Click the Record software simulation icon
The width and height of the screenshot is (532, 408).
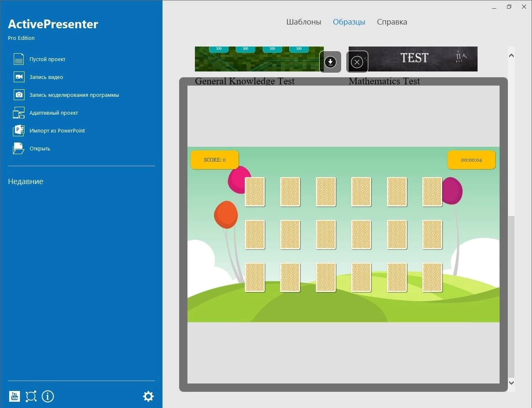click(19, 95)
